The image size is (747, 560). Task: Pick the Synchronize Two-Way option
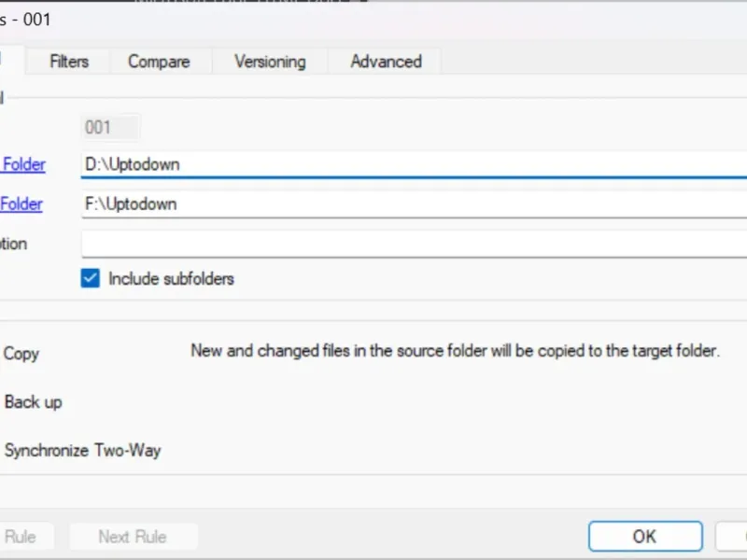pos(82,451)
